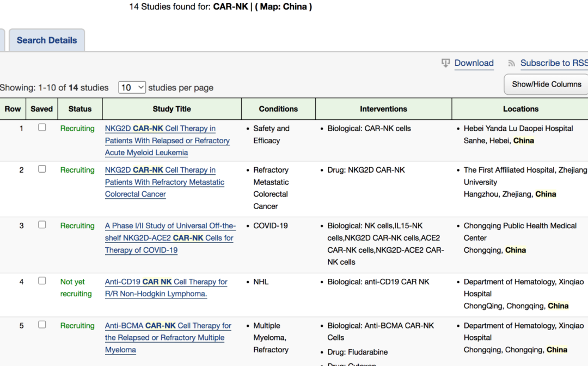Click 'Drug: NKG2D CAR-NK' intervention text
This screenshot has height=366, width=588.
click(x=366, y=170)
